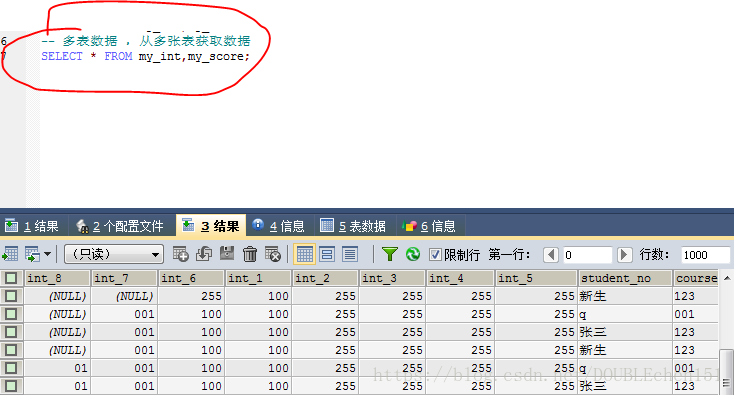Open the '6 信息' tab

pyautogui.click(x=429, y=226)
